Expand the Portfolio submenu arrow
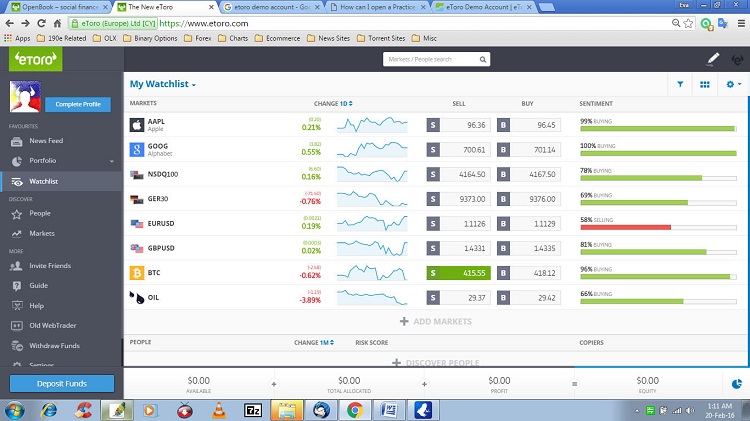This screenshot has height=421, width=750. (112, 161)
